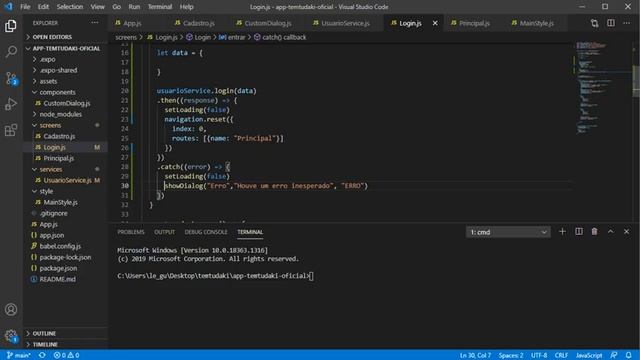Open the Run menu
This screenshot has width=640, height=360.
pos(134,7)
